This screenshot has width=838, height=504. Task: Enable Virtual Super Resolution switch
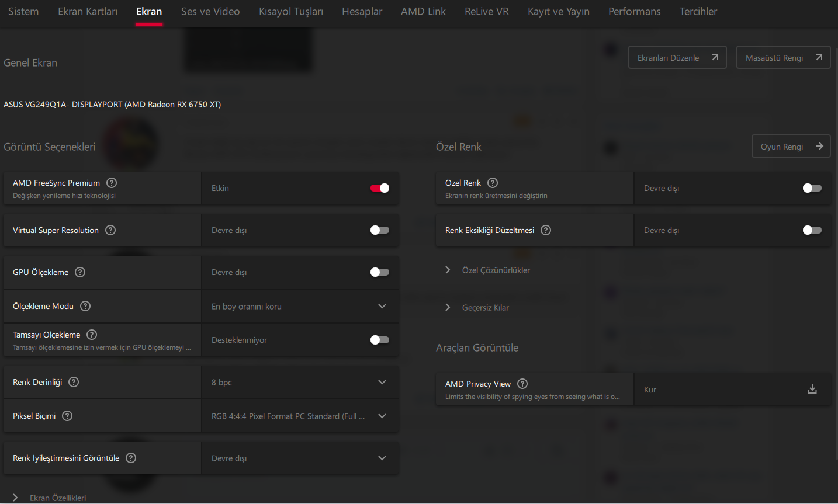coord(380,230)
